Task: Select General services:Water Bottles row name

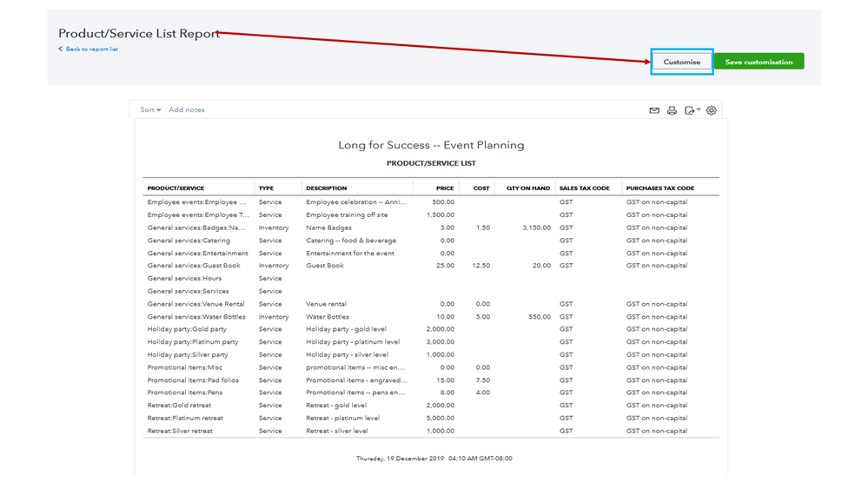Action: coord(196,317)
